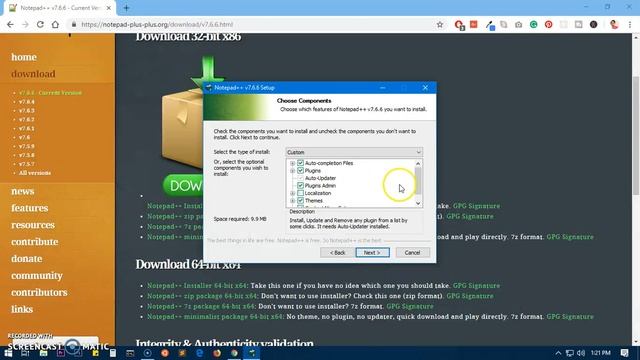Reload the Notepad++ download page
Screen dimensions: 640x360
[x=40, y=24]
